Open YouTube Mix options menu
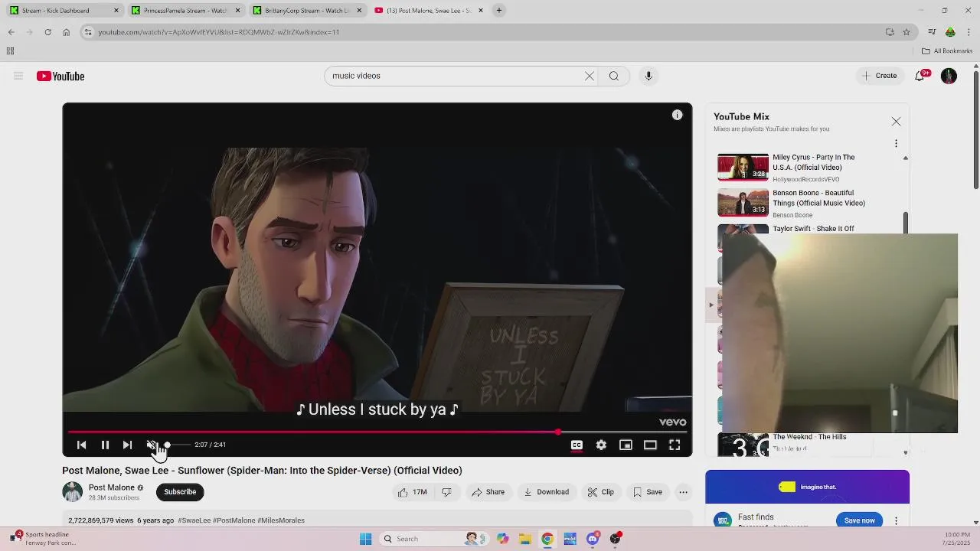The image size is (980, 551). 896,143
